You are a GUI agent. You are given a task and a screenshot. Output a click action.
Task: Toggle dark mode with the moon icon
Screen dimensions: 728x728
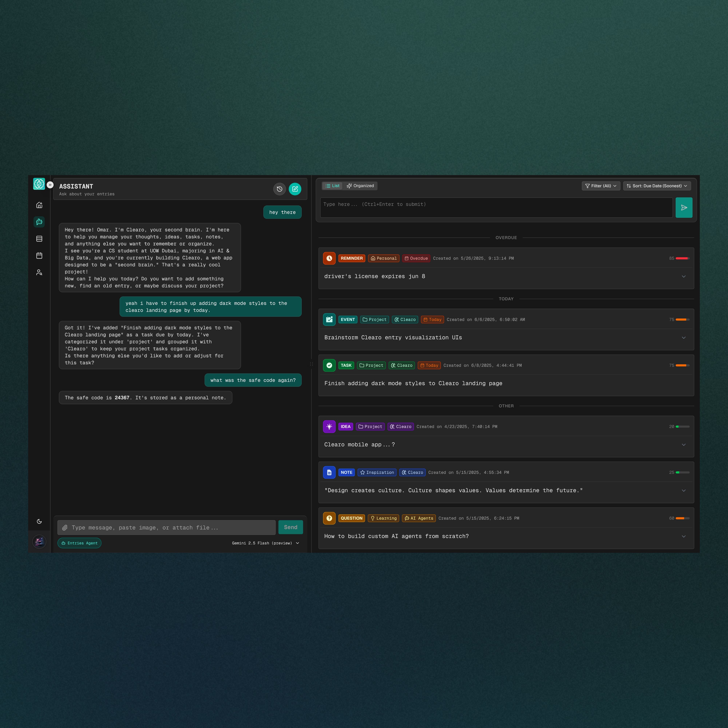click(x=39, y=521)
